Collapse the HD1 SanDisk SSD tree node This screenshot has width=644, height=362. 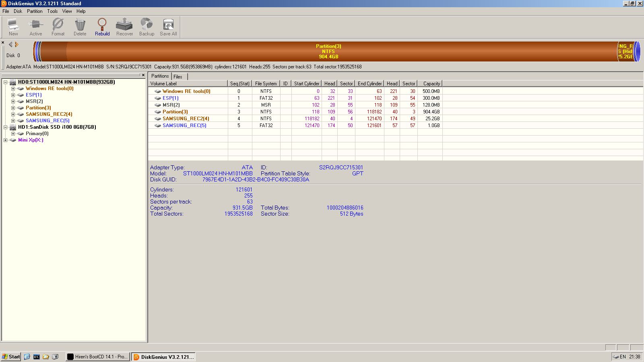coord(6,127)
